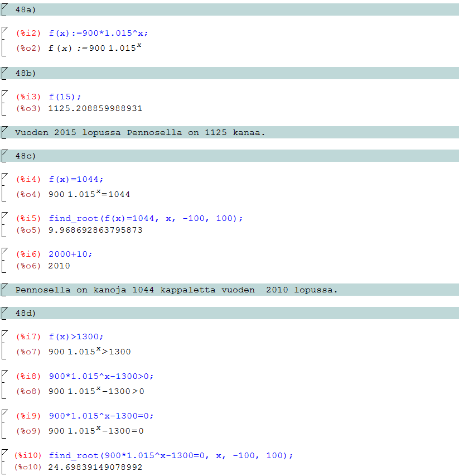Select the %o8 output 900 1.015^x-1300>0
This screenshot has height=476, width=459.
pyautogui.click(x=96, y=391)
